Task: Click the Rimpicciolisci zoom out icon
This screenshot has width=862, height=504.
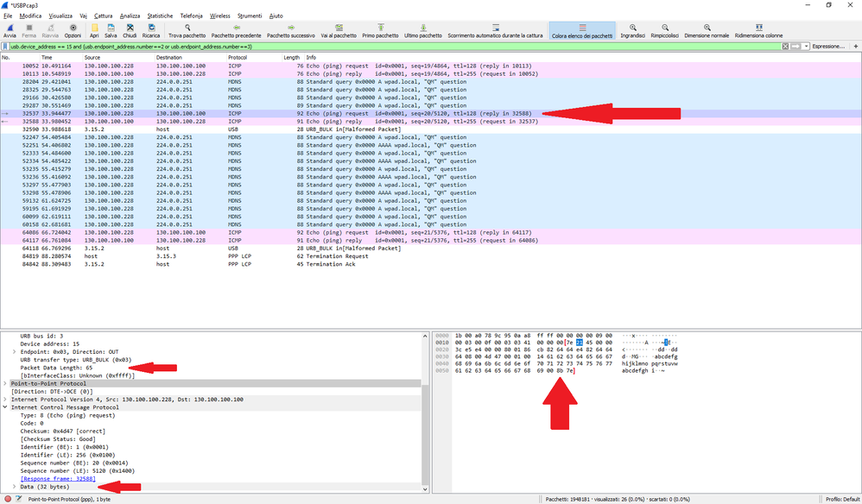Action: point(665,28)
